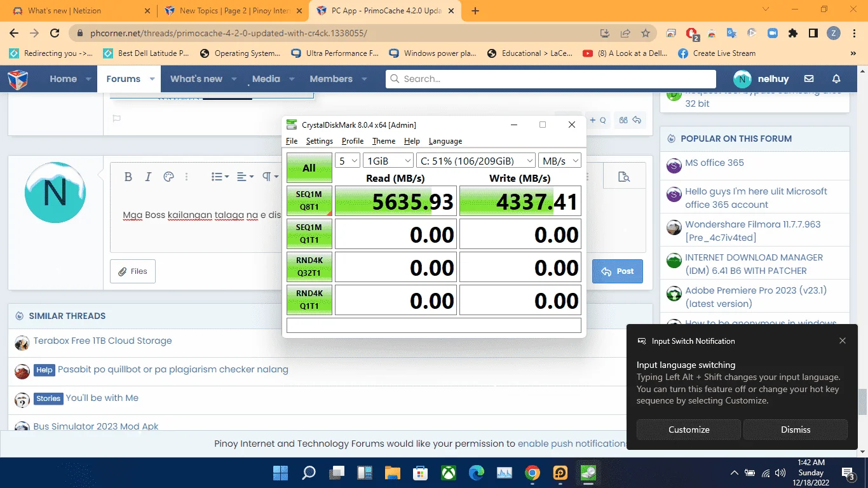Start the RND4K Q32T1 benchmark

[x=309, y=267]
